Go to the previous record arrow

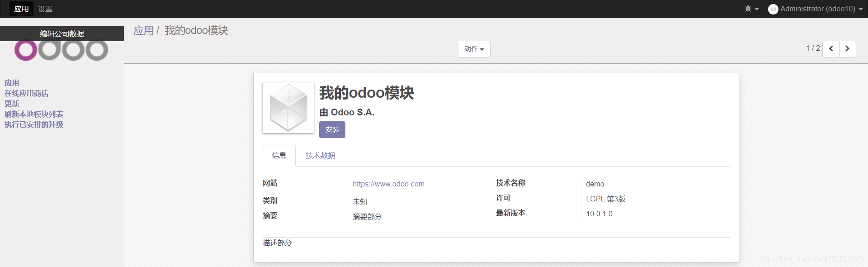(831, 49)
